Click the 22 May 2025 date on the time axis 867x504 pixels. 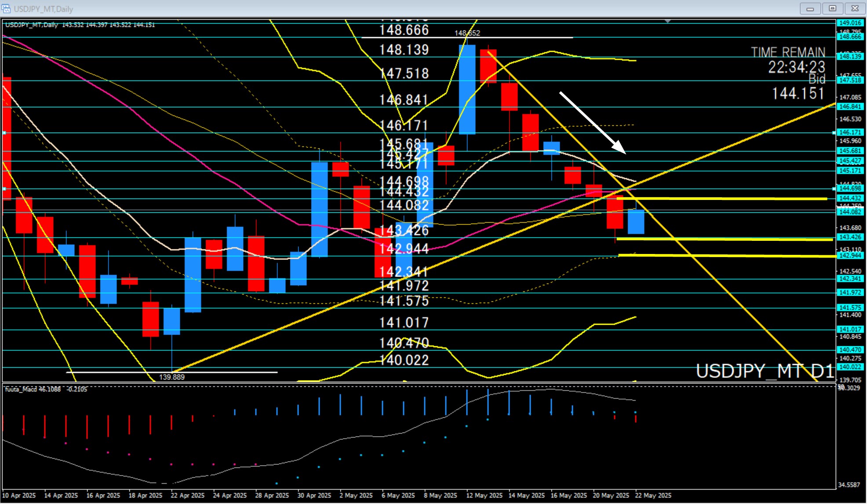[x=653, y=495]
